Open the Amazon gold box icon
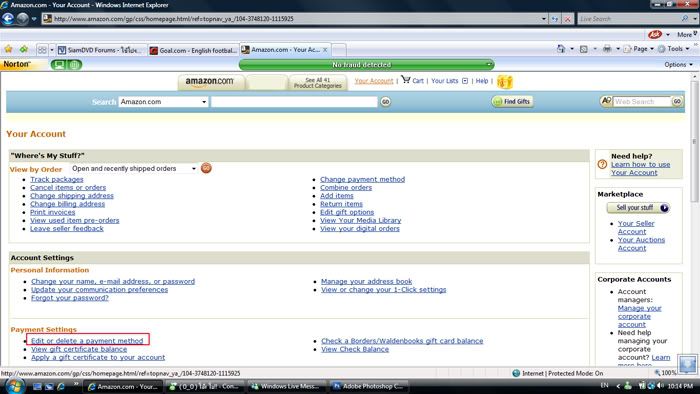700x394 pixels. tap(504, 82)
